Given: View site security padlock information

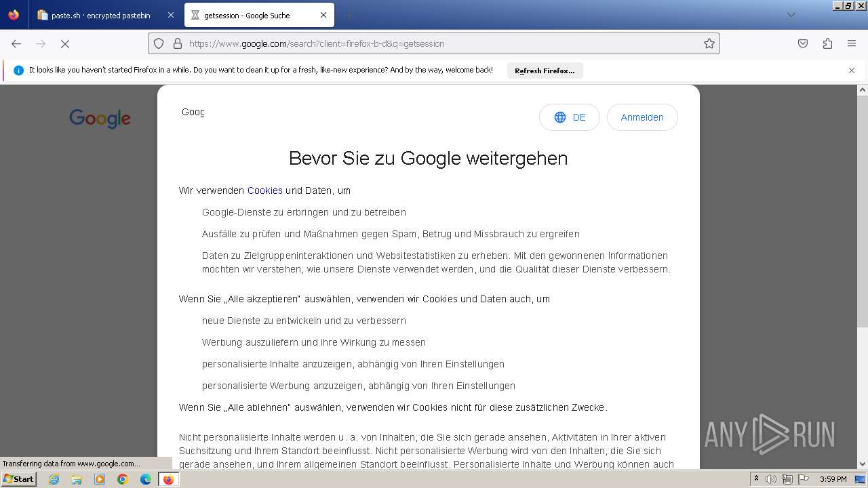Looking at the screenshot, I should click(178, 43).
